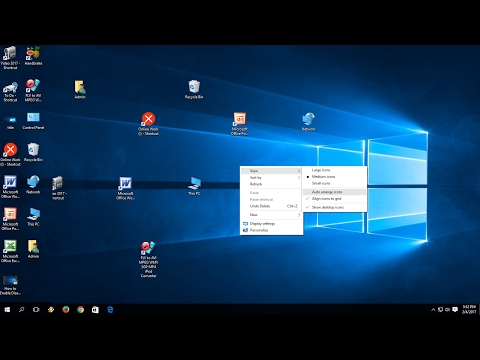Open the Microsoft Store taskbar icon
Screen dimensions: 480x360
click(x=95, y=310)
